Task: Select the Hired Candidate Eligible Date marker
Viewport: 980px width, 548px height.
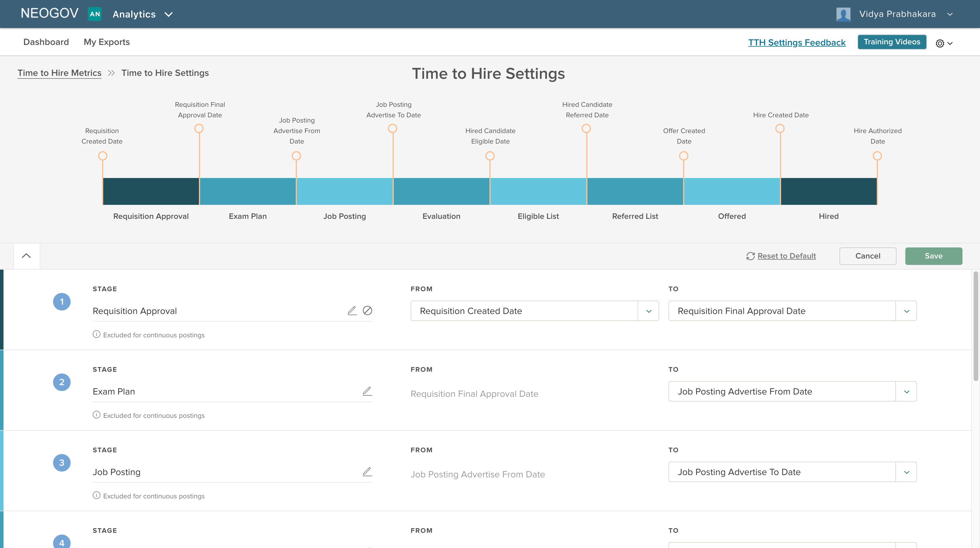Action: pyautogui.click(x=490, y=156)
